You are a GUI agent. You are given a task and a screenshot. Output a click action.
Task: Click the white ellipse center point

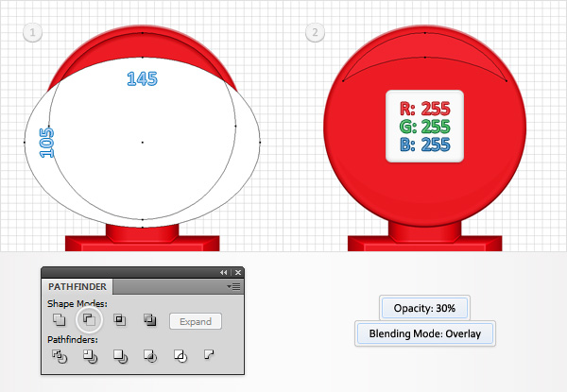pyautogui.click(x=142, y=143)
